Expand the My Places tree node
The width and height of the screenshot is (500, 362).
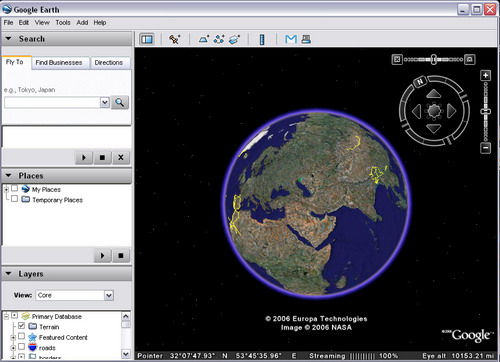pyautogui.click(x=6, y=189)
